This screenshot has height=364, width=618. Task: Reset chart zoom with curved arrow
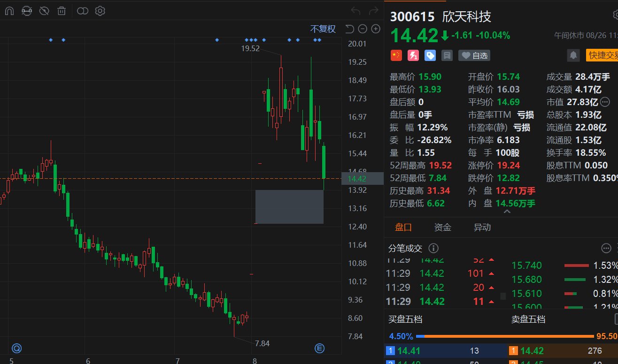(349, 29)
